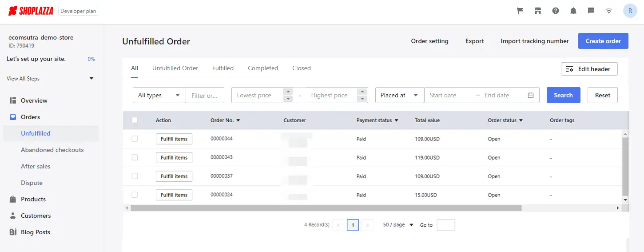Open the notifications bell
This screenshot has height=252, width=644.
tap(573, 11)
